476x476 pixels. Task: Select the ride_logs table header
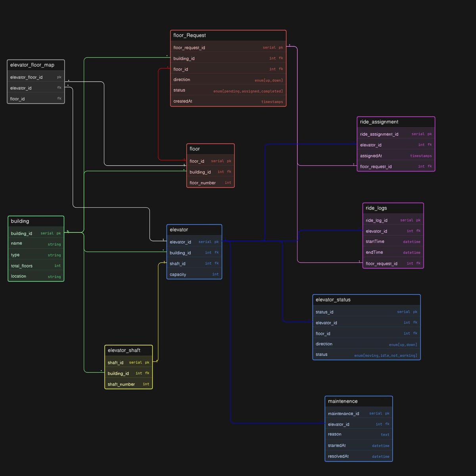pos(393,208)
